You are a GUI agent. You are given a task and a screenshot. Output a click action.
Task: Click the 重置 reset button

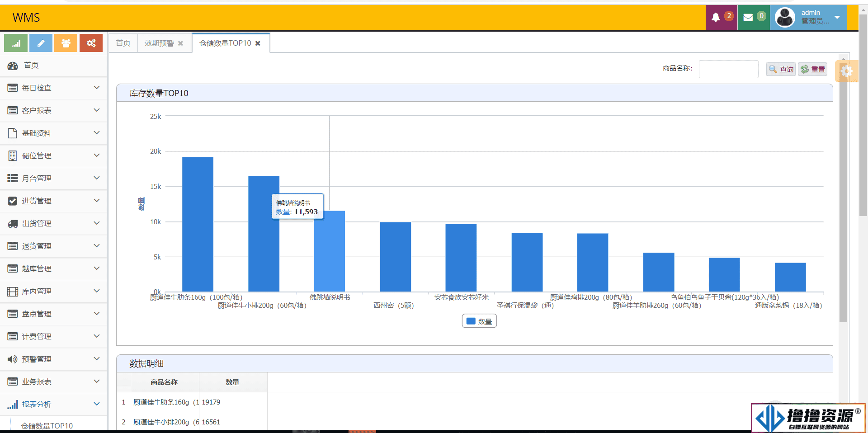(812, 69)
